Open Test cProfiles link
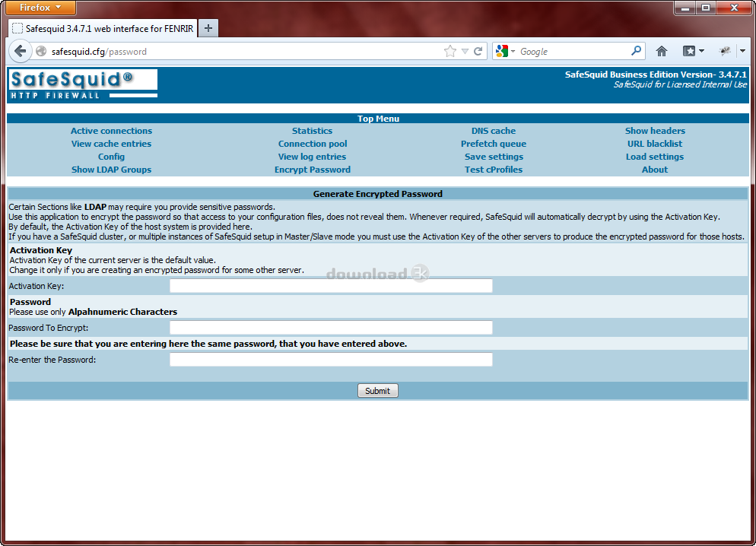 pos(494,170)
